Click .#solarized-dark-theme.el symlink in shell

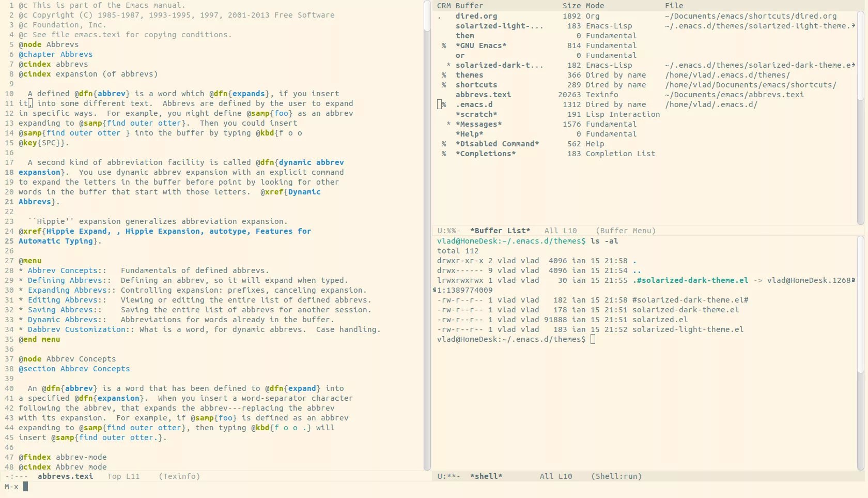pyautogui.click(x=690, y=280)
